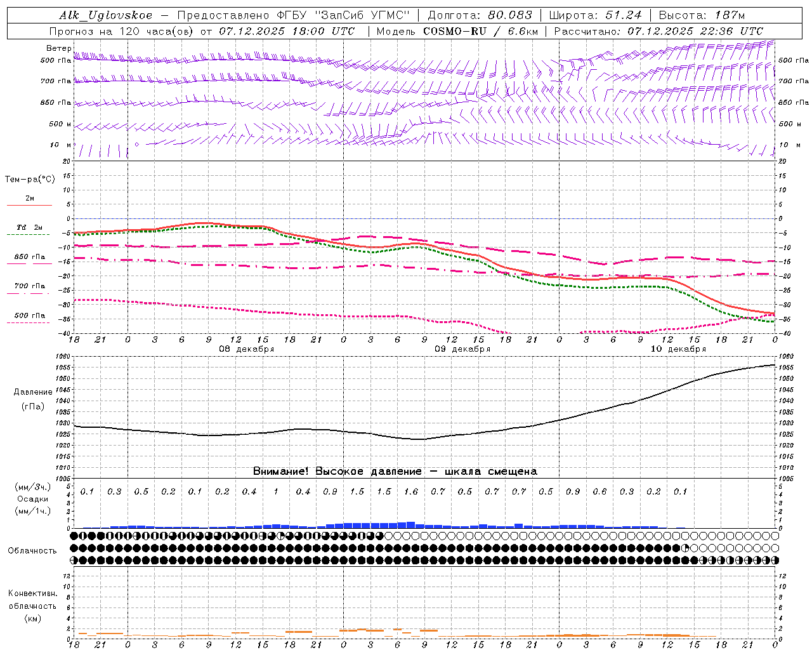Click the right temperature axis value -40

(x=785, y=333)
